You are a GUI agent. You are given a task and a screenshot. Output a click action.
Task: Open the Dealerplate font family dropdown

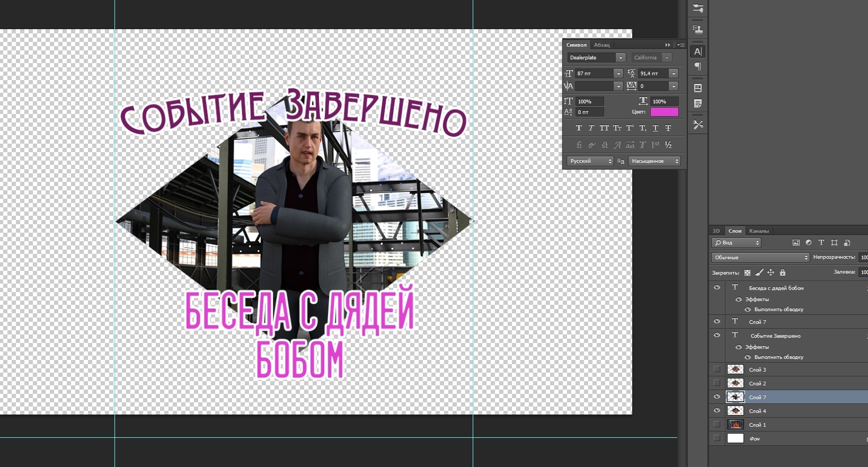click(x=621, y=58)
